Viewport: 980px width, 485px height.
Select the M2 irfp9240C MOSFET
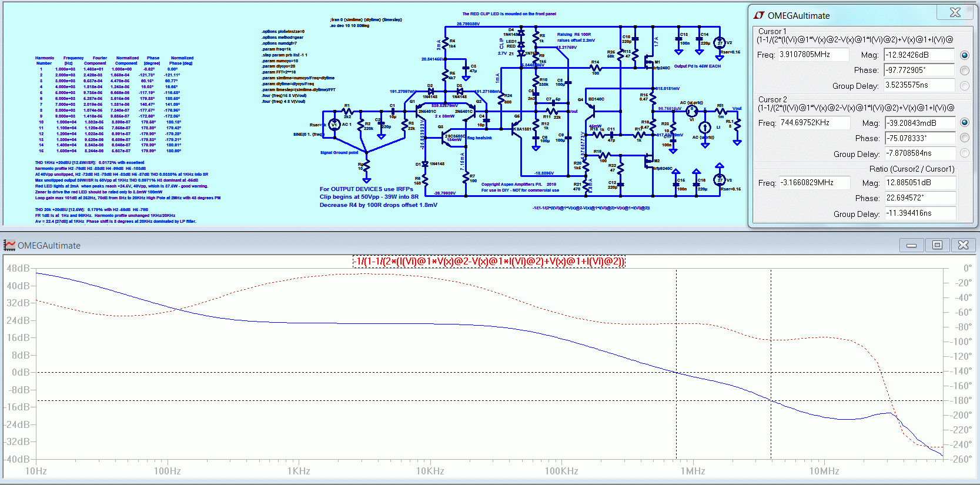pos(650,160)
